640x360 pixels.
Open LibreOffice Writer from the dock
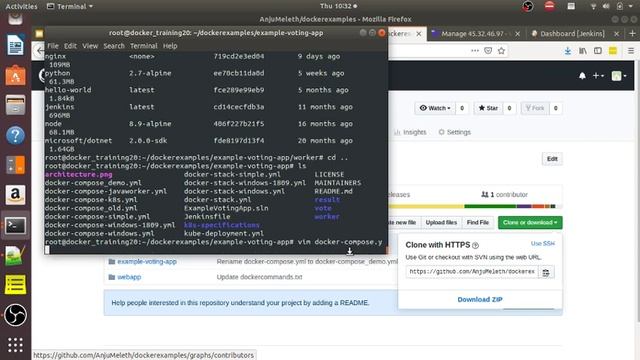tap(16, 45)
